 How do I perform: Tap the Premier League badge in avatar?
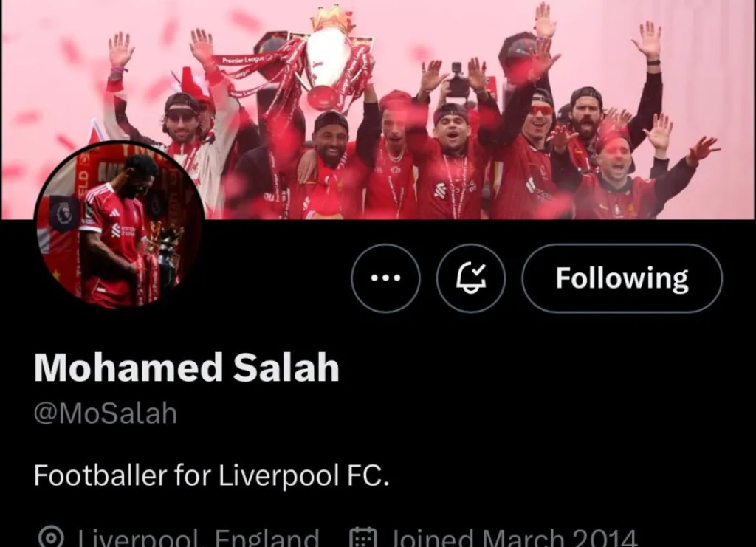[63, 213]
